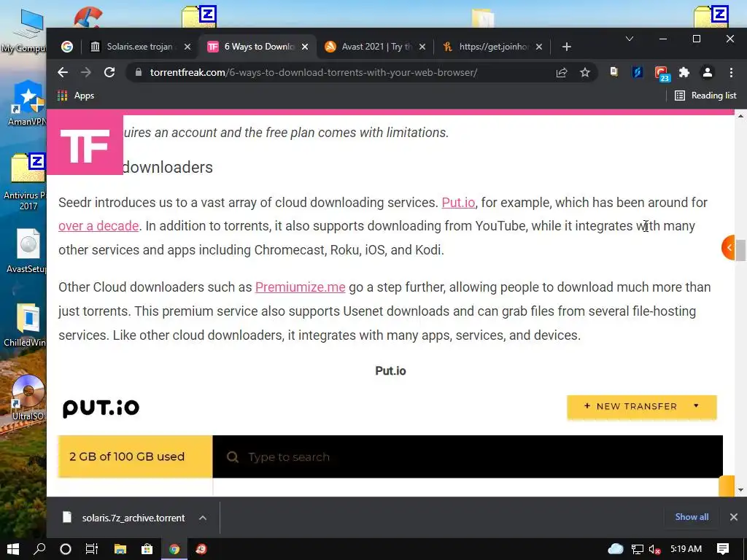Go back to the previous page
Image resolution: width=747 pixels, height=560 pixels.
(63, 72)
